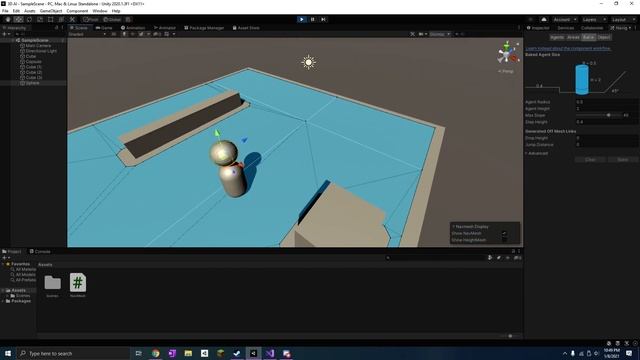
Task: Expand the Packages folder in Project
Action: pos(3,301)
